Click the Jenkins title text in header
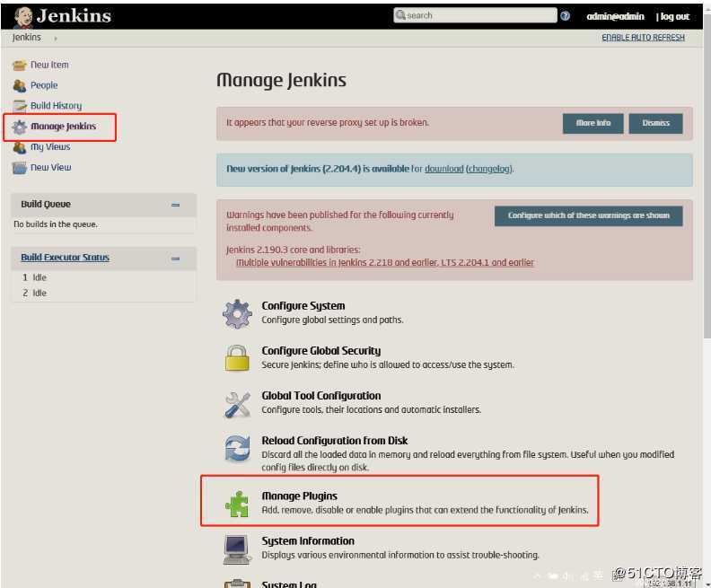This screenshot has width=711, height=588. [74, 16]
